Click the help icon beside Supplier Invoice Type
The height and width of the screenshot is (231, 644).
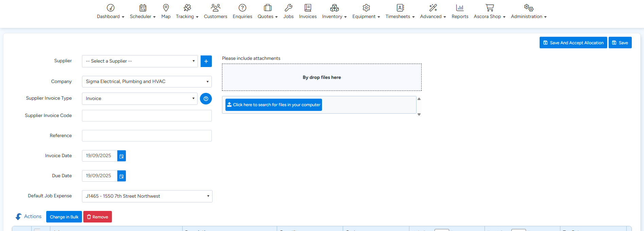pos(206,99)
